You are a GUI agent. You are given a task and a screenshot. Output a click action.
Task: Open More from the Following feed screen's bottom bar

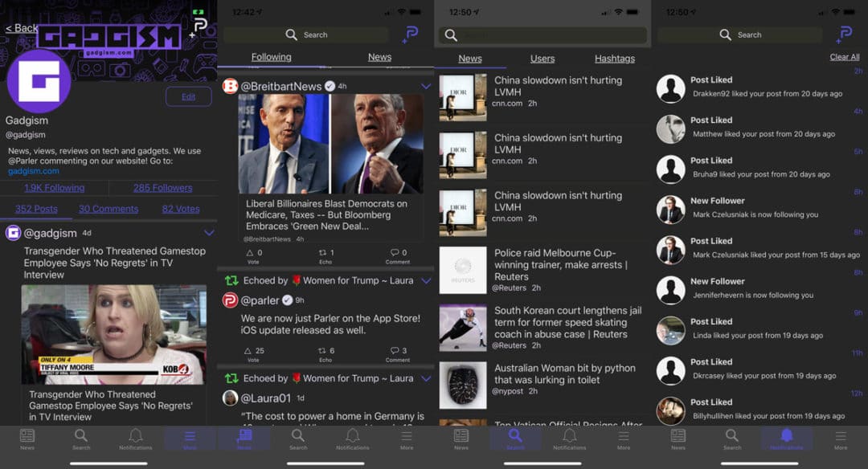(407, 439)
